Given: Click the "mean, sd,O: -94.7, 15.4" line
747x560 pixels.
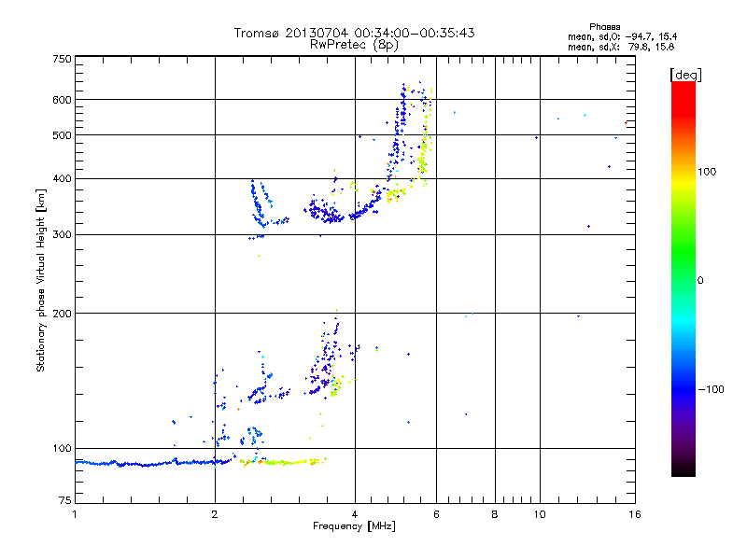Looking at the screenshot, I should click(622, 36).
